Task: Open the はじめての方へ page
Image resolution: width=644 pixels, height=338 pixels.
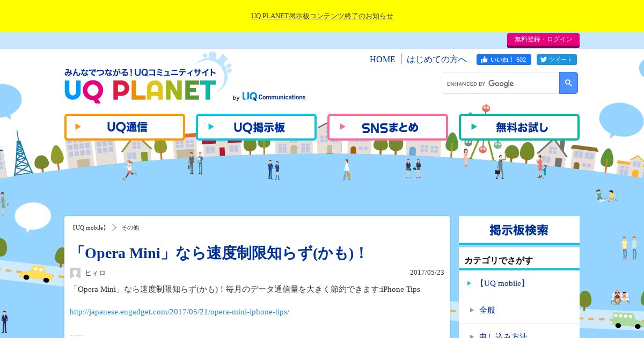Action: tap(437, 60)
